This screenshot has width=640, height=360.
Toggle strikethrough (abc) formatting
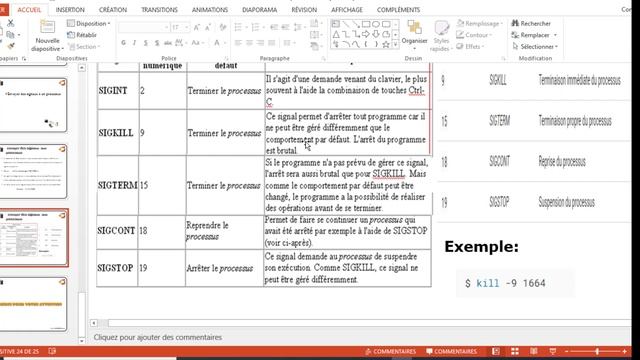[x=168, y=42]
